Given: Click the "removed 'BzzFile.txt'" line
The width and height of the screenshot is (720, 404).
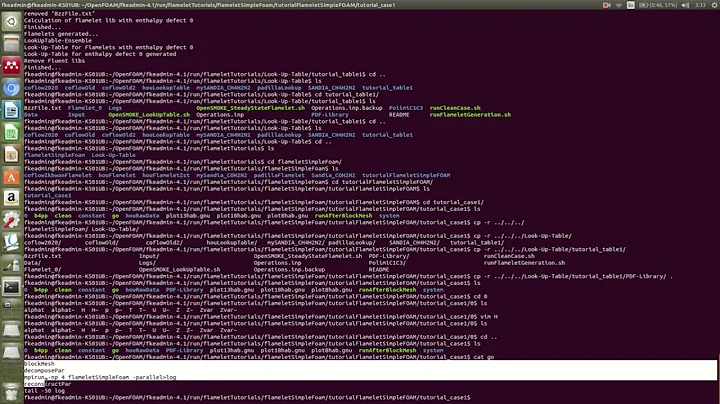Looking at the screenshot, I should coord(59,13).
